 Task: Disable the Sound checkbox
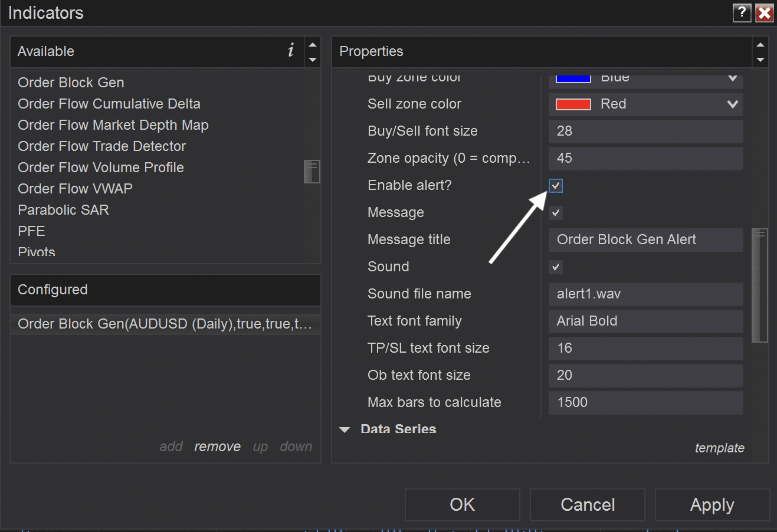pos(556,267)
